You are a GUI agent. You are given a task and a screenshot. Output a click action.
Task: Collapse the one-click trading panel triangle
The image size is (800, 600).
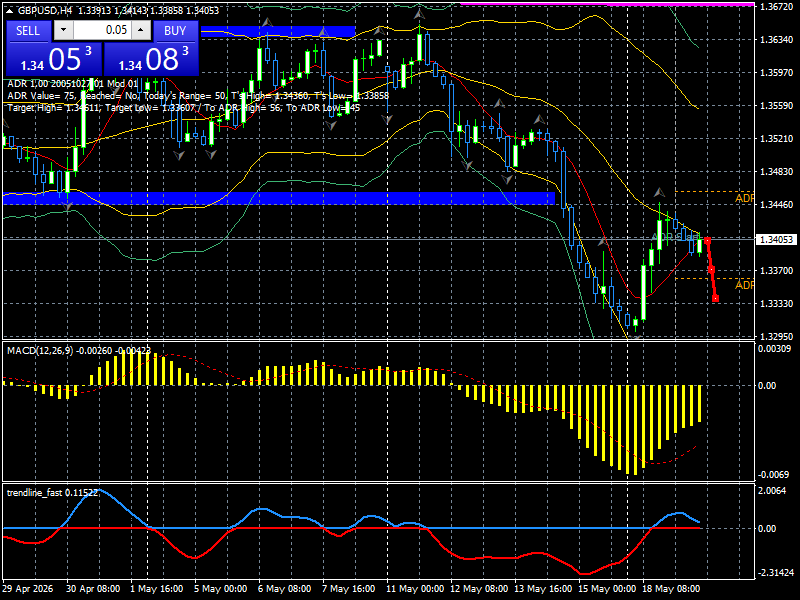point(10,10)
